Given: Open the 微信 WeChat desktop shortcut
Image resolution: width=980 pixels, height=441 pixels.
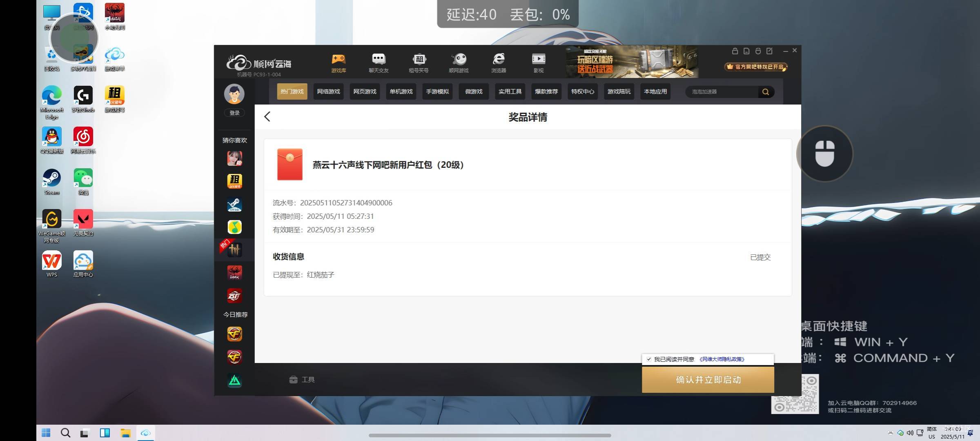Looking at the screenshot, I should click(83, 182).
